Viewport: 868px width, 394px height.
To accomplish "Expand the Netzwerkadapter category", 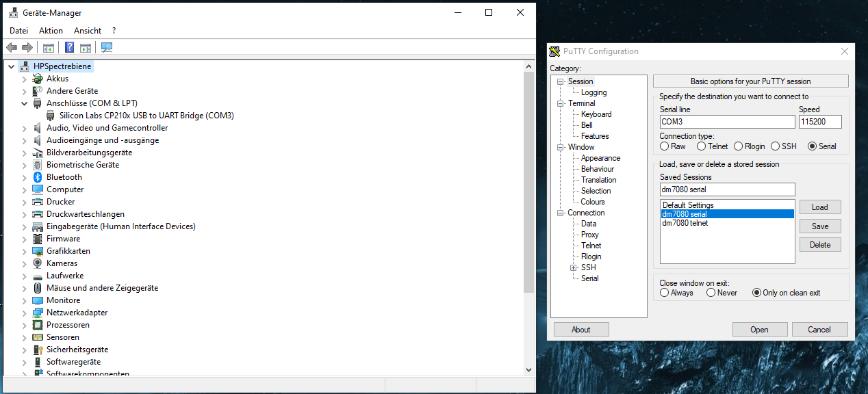I will coord(25,313).
